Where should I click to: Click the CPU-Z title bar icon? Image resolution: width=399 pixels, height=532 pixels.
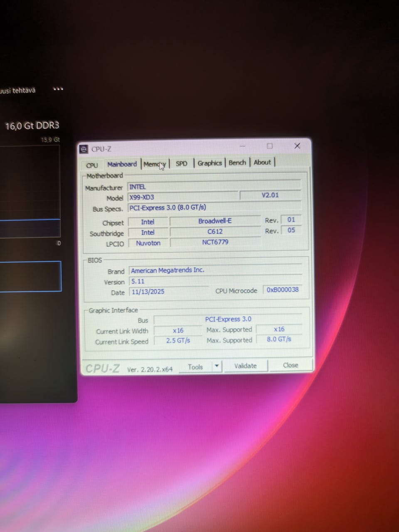coord(84,149)
